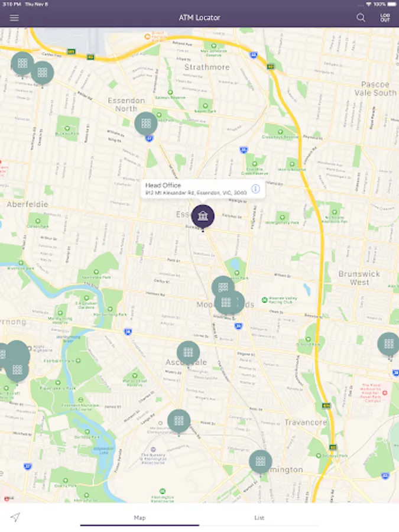Tap the ATM Locator title
This screenshot has width=399, height=532.
click(x=200, y=18)
